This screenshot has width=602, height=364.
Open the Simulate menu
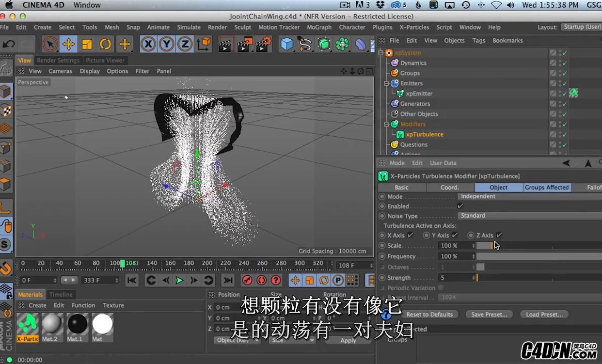pyautogui.click(x=189, y=27)
